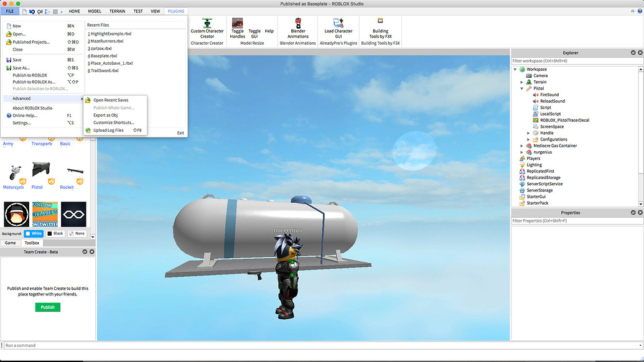Image resolution: width=644 pixels, height=362 pixels.
Task: Click the Run a command field
Action: click(62, 345)
